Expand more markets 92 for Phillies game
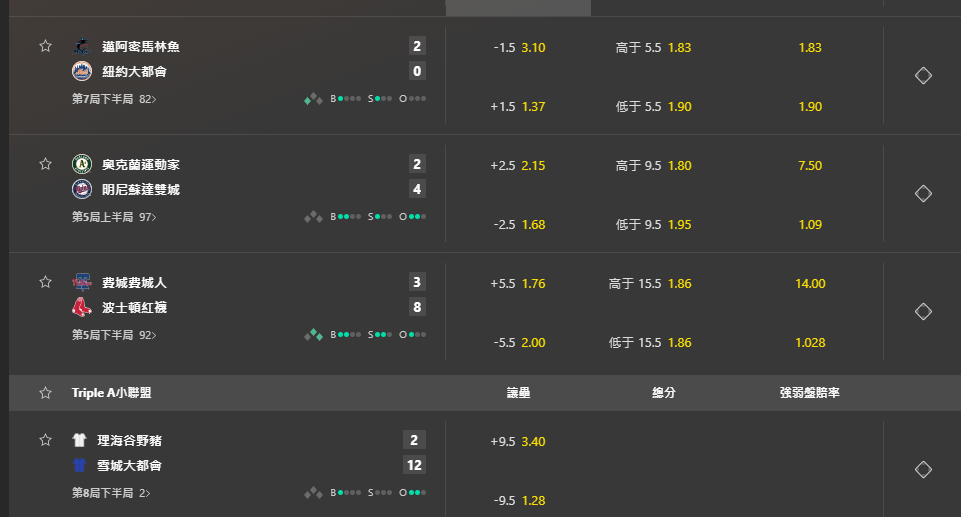Screen dimensions: 961x517 pyautogui.click(x=148, y=336)
